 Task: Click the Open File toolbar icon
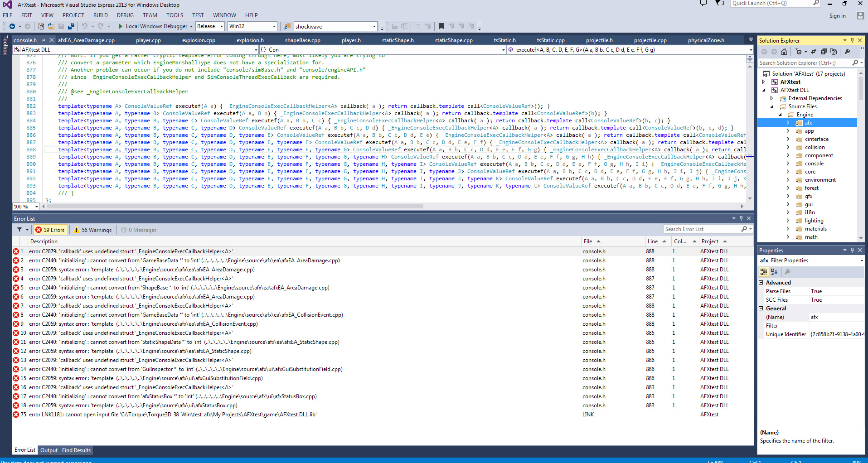51,26
